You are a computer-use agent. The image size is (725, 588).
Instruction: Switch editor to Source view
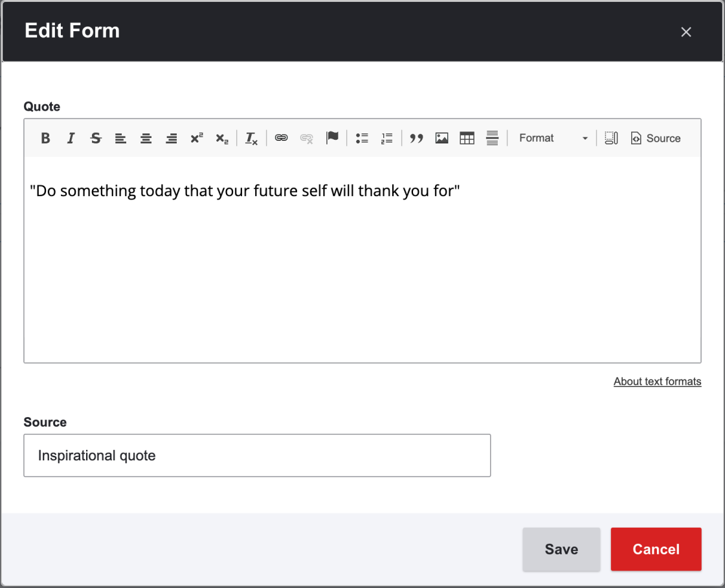tap(656, 138)
